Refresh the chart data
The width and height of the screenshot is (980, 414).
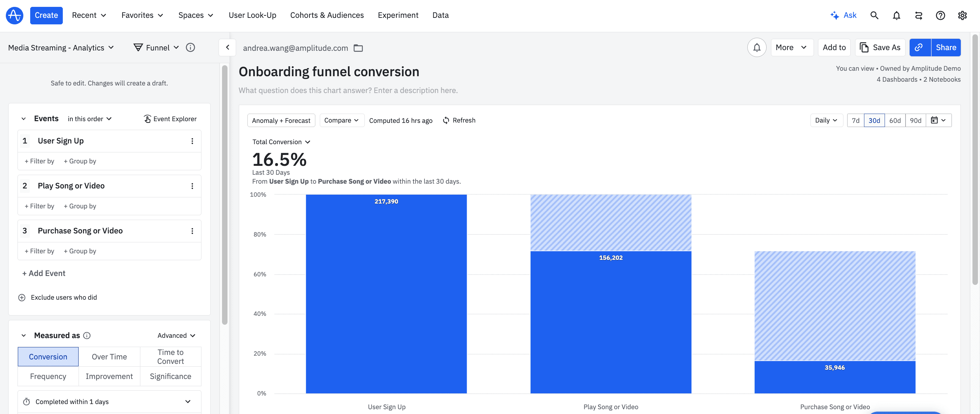(x=459, y=120)
